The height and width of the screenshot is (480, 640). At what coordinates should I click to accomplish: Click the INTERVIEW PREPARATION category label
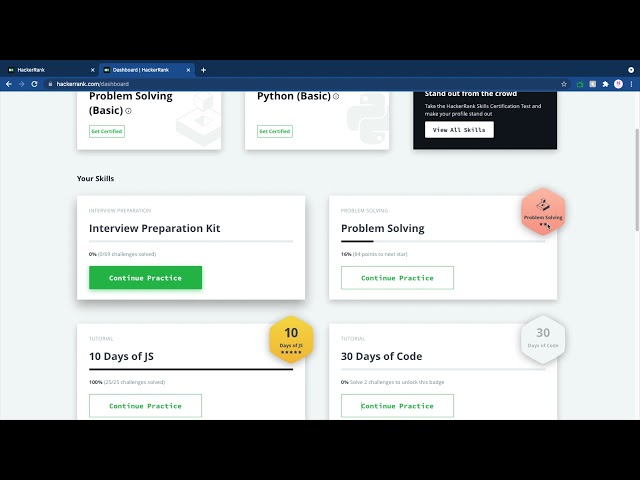pos(120,211)
